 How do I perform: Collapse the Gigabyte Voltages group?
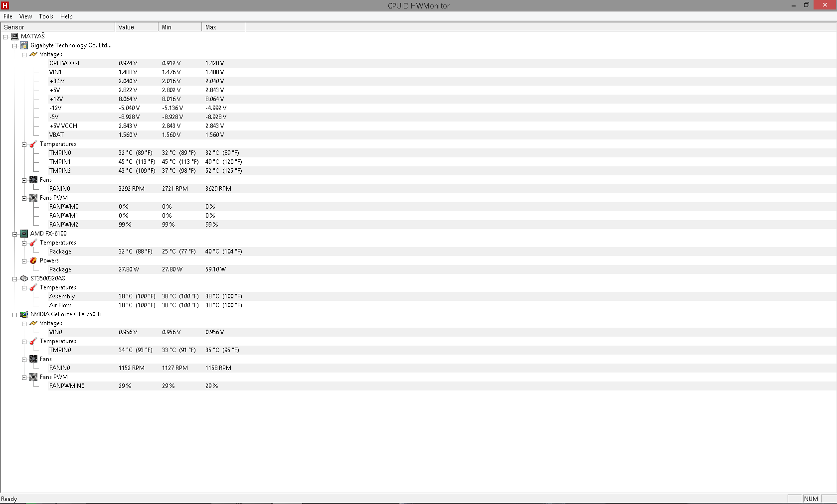[x=24, y=55]
